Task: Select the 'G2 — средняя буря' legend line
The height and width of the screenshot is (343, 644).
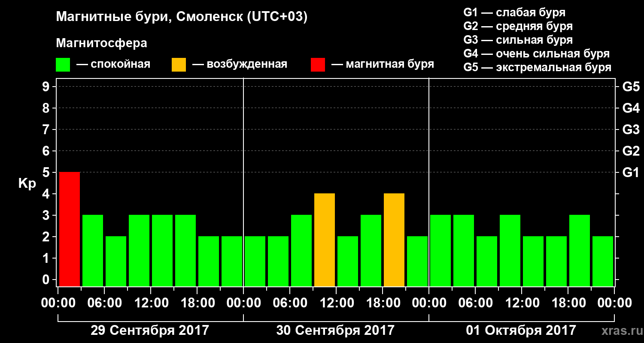Action: tap(518, 26)
